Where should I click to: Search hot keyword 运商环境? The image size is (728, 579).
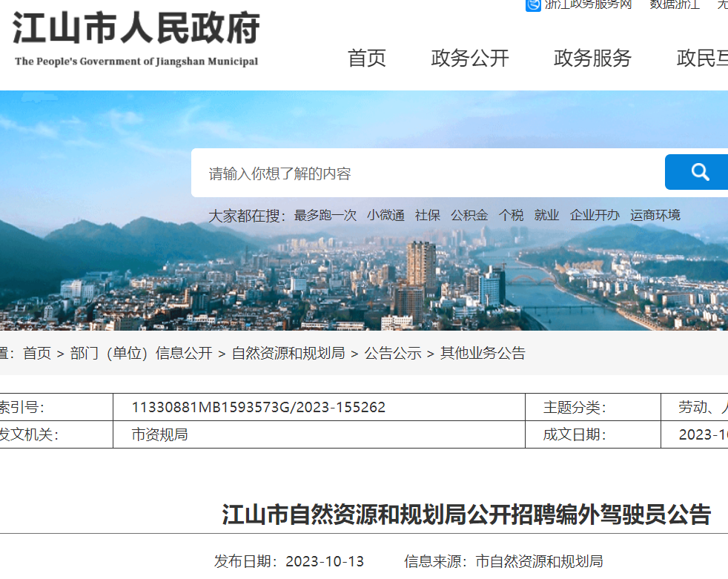coord(655,216)
